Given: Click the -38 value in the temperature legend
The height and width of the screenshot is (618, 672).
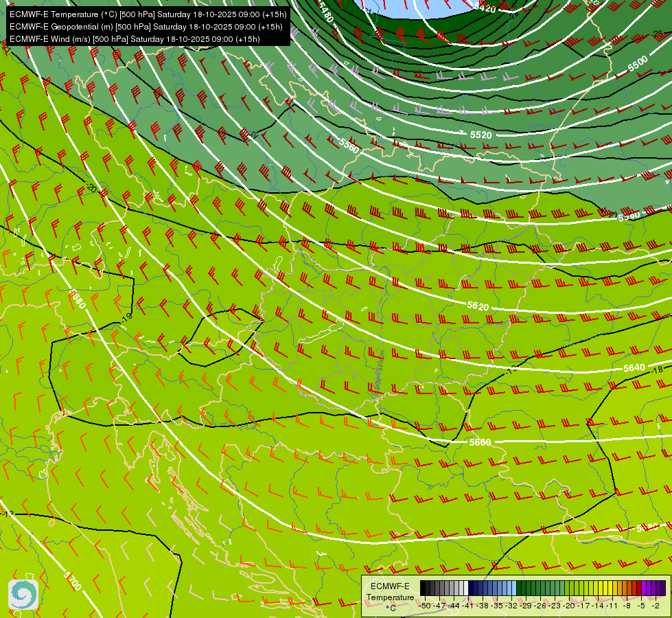Looking at the screenshot, I should pyautogui.click(x=482, y=606).
